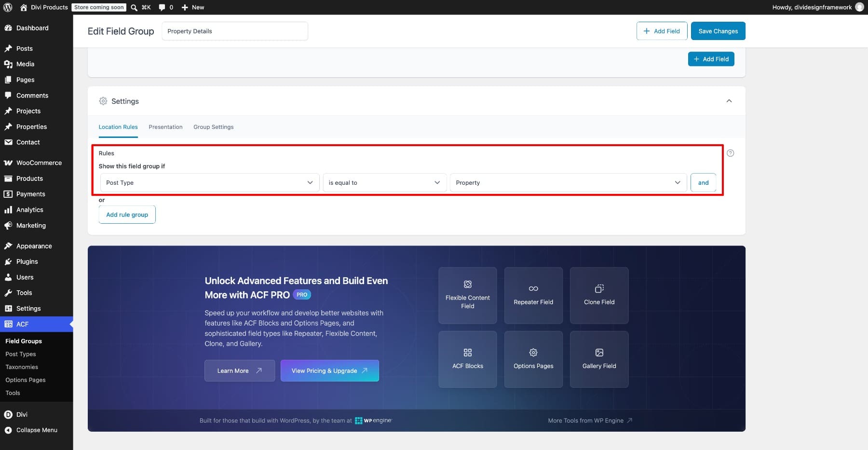Viewport: 868px width, 450px height.
Task: Click the Divi logo icon in sidebar
Action: pos(8,414)
